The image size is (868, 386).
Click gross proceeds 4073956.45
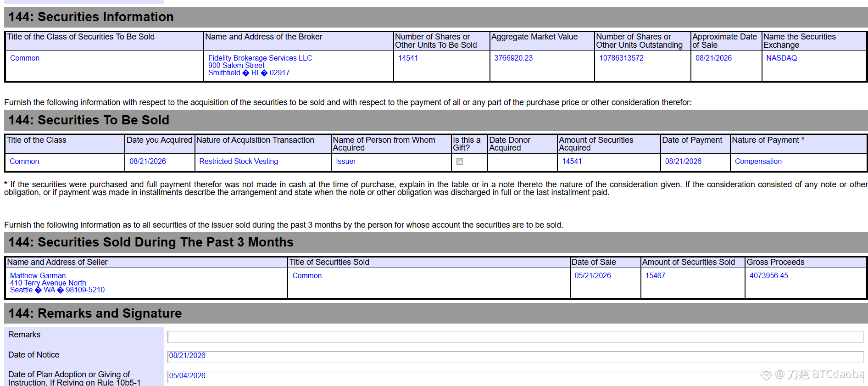768,275
